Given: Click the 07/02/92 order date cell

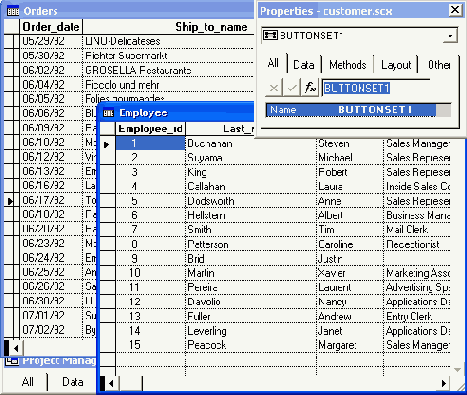Looking at the screenshot, I should tap(51, 330).
